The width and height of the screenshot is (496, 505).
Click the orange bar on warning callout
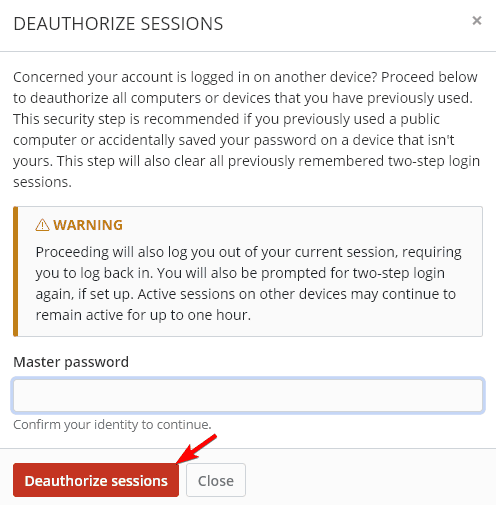[x=15, y=271]
